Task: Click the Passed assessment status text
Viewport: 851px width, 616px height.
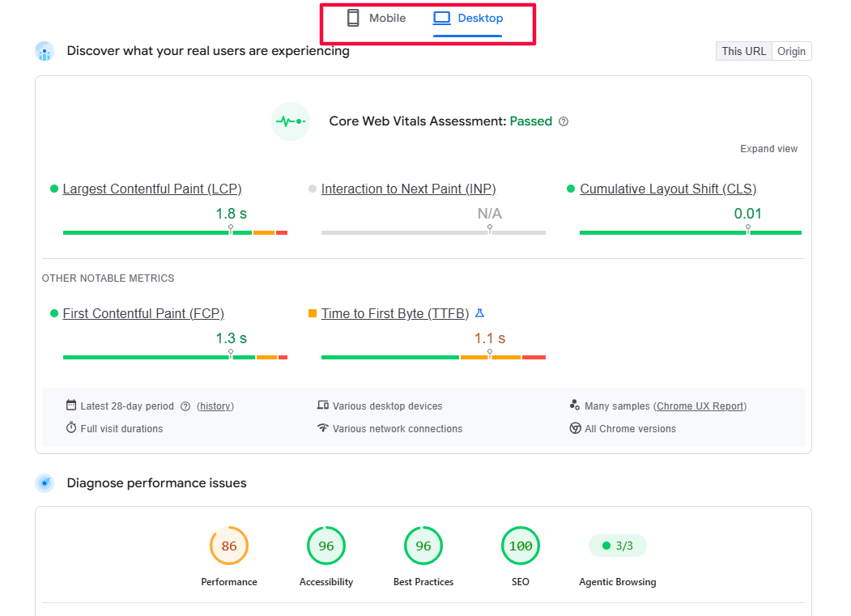Action: point(531,121)
